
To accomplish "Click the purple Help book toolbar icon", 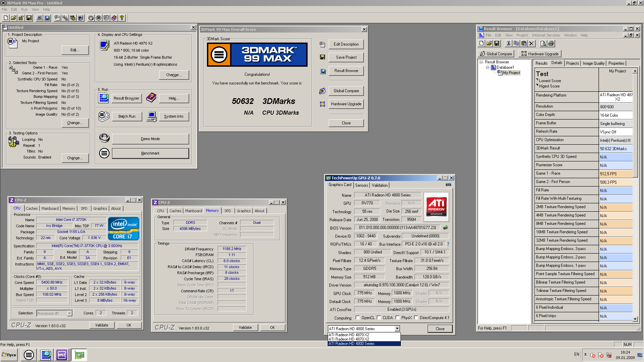I will (114, 18).
